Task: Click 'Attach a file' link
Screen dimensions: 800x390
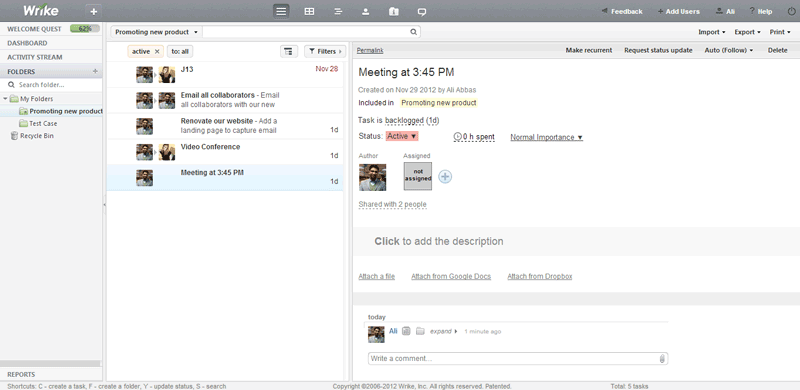Action: pyautogui.click(x=377, y=276)
